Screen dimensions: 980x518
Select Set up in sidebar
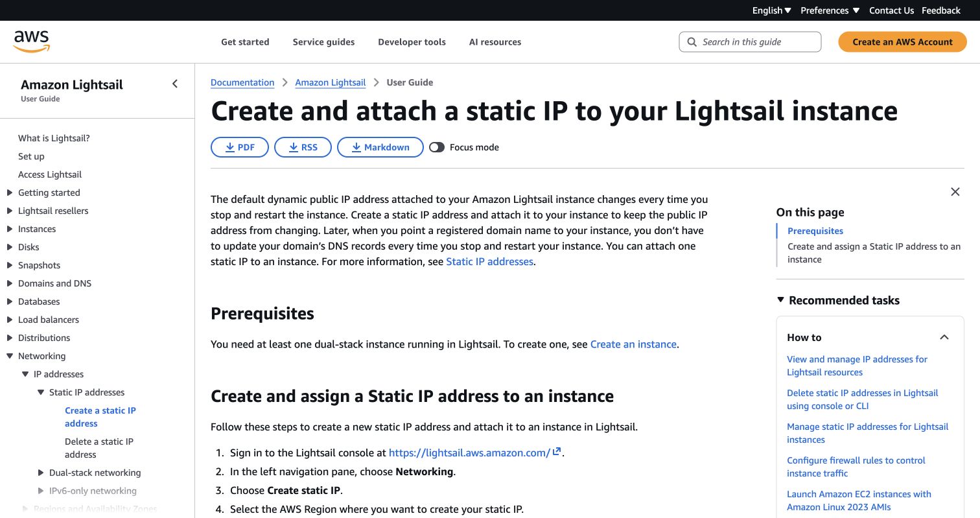click(31, 156)
